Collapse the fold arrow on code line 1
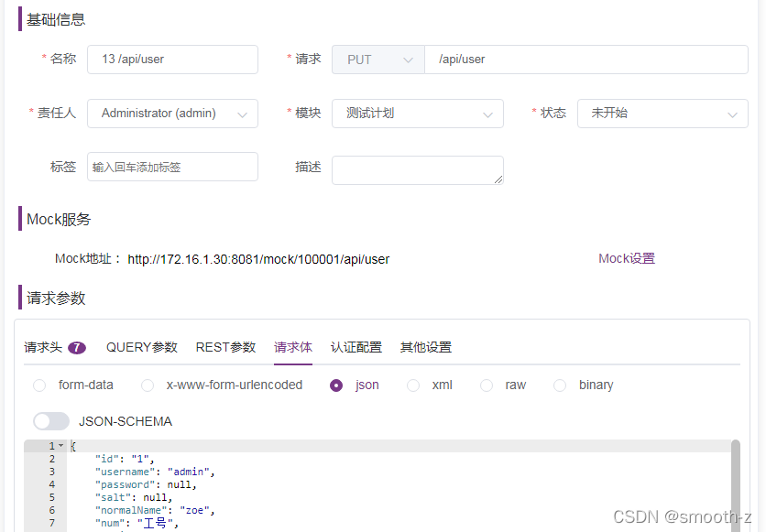Image resolution: width=766 pixels, height=532 pixels. (x=61, y=446)
